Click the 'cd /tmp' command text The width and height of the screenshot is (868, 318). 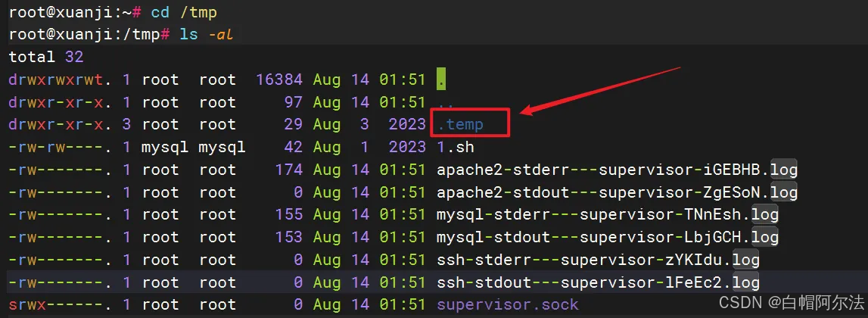click(x=184, y=12)
